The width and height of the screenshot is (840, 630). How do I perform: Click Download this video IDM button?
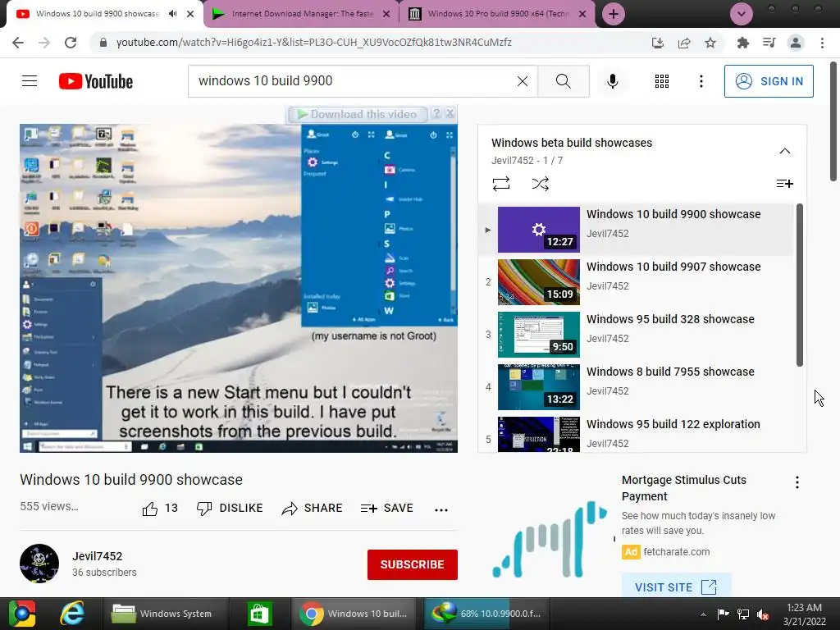click(x=358, y=114)
